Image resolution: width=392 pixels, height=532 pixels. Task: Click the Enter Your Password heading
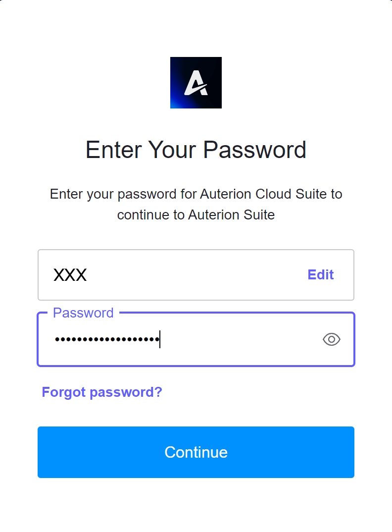point(196,150)
